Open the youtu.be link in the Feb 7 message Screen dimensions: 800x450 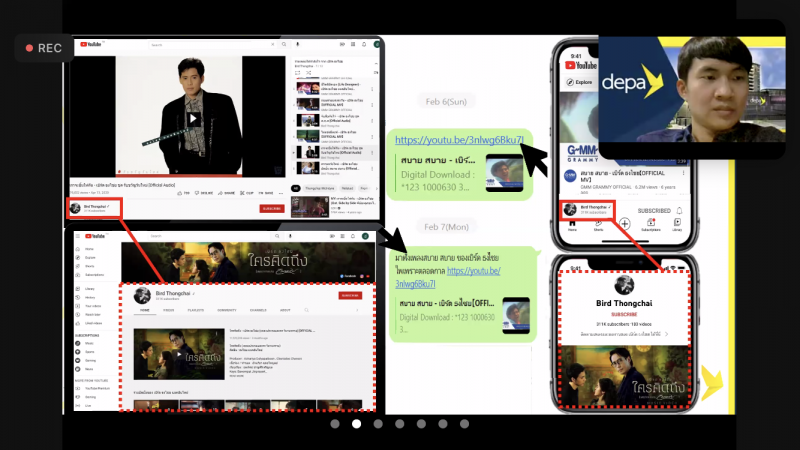448,277
